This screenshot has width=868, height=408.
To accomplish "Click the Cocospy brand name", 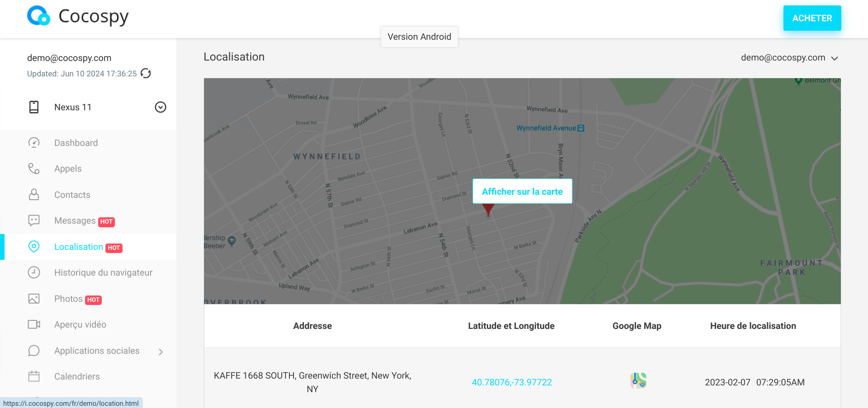I will point(94,16).
